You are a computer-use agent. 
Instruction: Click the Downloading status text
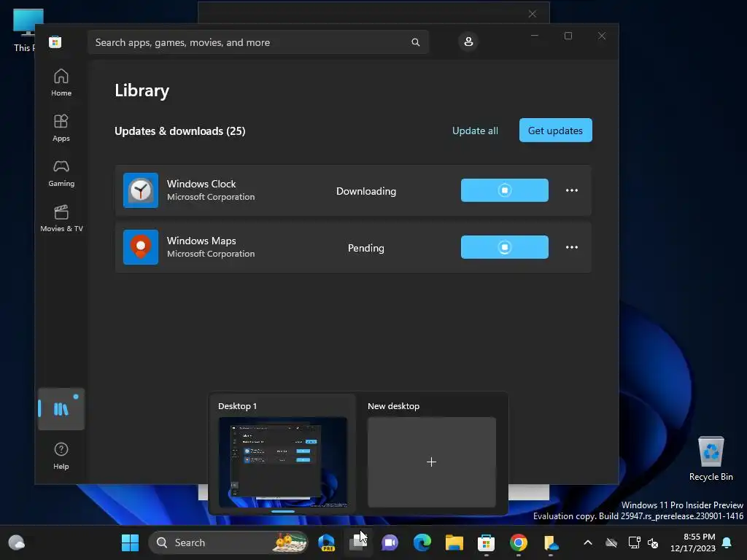pyautogui.click(x=366, y=191)
